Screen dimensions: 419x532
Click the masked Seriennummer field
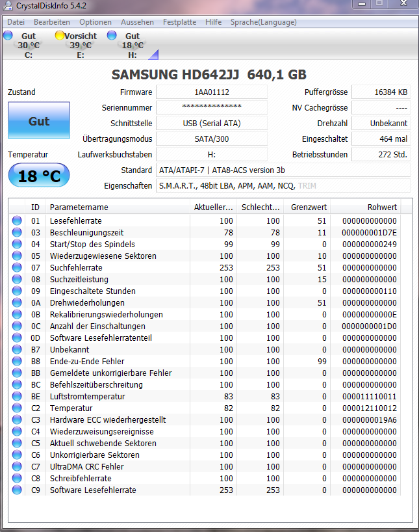click(x=212, y=107)
